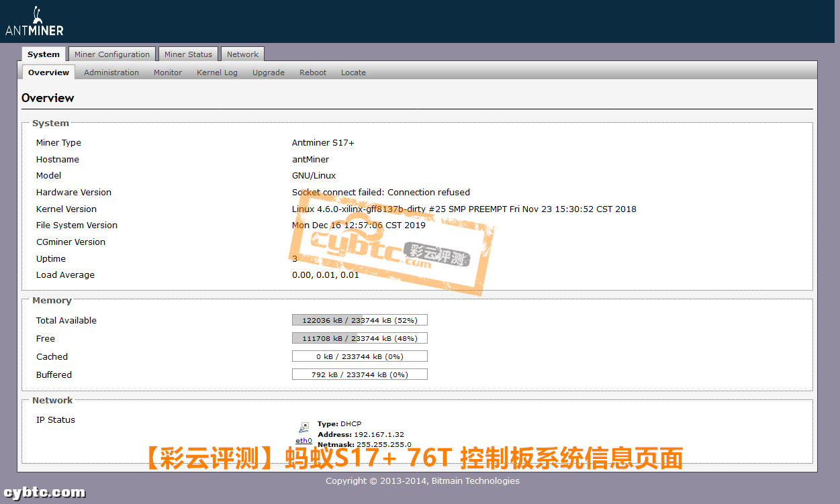Click the eth0 hyperlink
840x504 pixels.
(x=304, y=440)
